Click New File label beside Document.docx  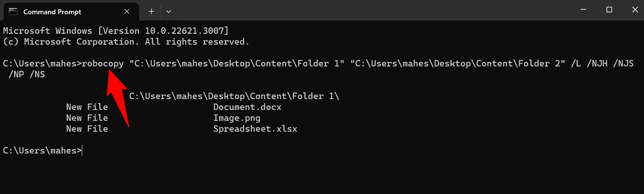coord(87,107)
